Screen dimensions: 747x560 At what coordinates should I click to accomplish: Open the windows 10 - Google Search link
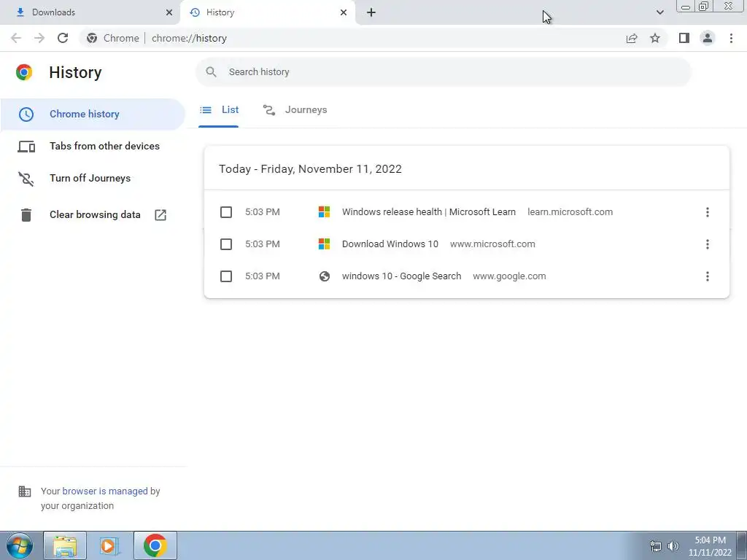pyautogui.click(x=402, y=276)
